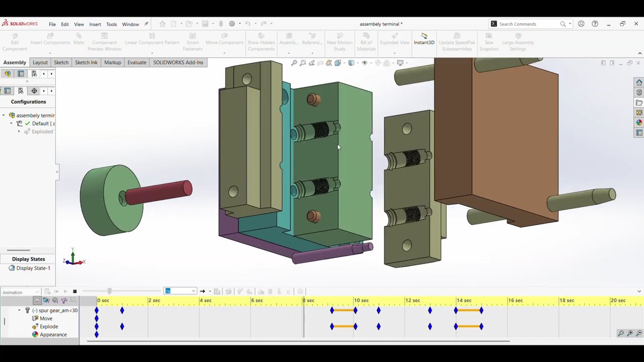Open the playback mode arrow dropdown
Image resolution: width=644 pixels, height=362 pixels.
209,292
